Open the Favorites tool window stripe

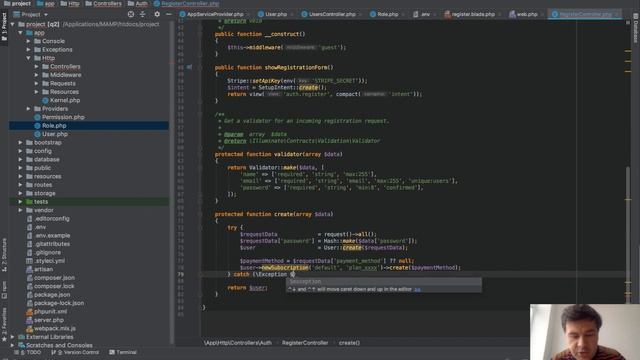click(4, 324)
